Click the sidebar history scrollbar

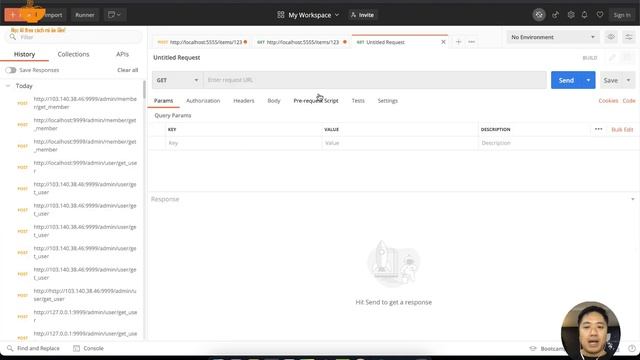pos(144,89)
